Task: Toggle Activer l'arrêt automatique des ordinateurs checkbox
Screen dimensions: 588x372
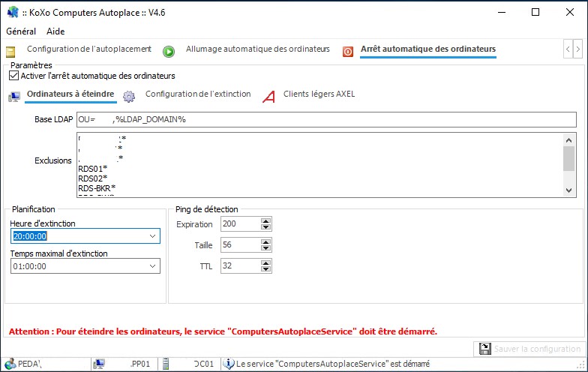Action: 13,75
